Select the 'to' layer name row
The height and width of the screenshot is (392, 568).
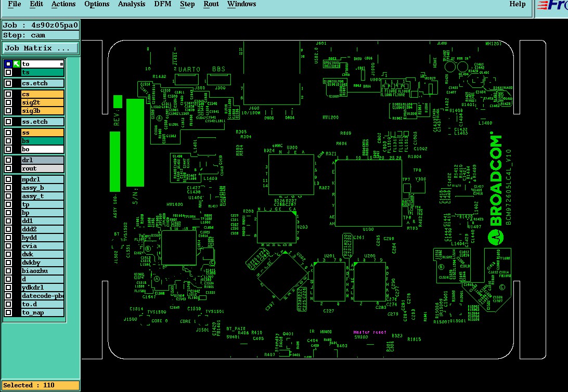pyautogui.click(x=42, y=64)
